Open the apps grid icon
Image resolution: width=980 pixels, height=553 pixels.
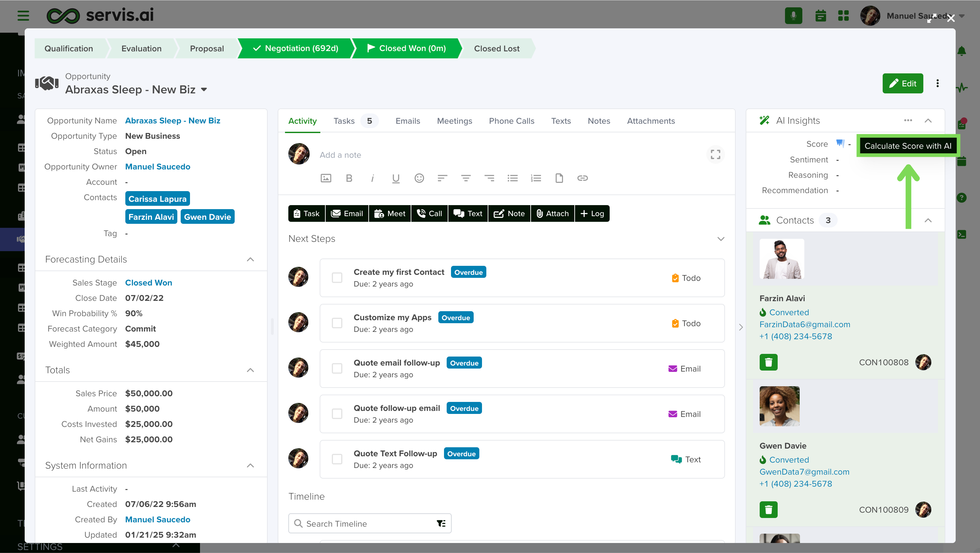[843, 16]
